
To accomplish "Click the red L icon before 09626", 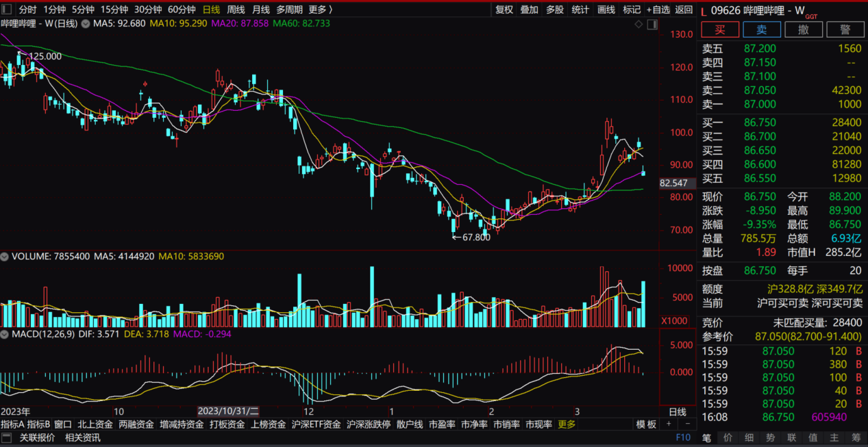I will tap(704, 10).
